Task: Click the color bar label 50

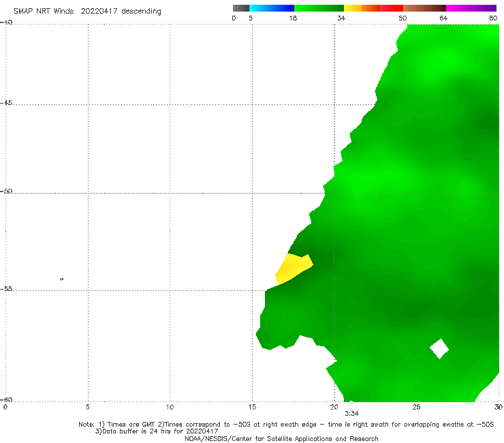Action: 403,18
